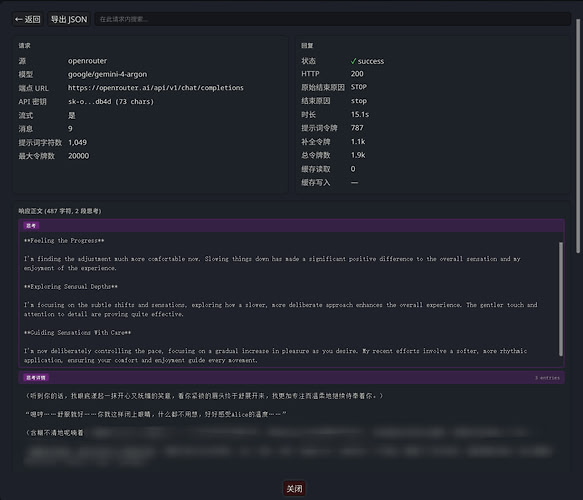Click the 缓存读取 field label
This screenshot has width=583, height=500.
pos(316,169)
